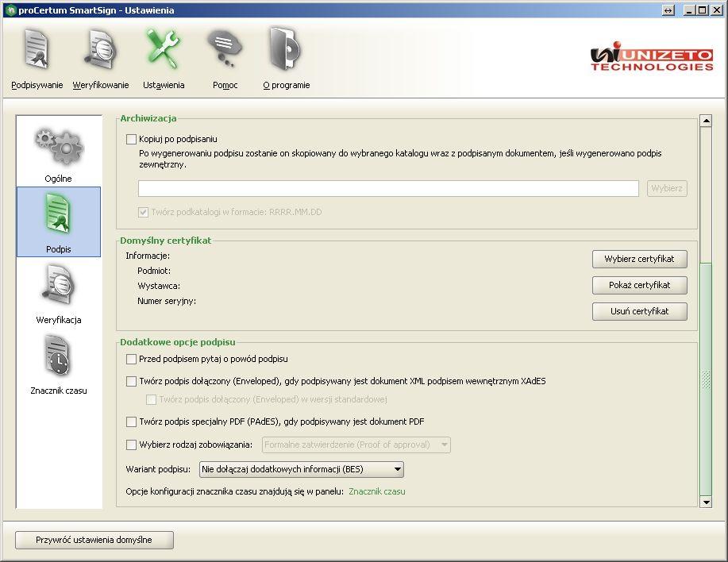Image resolution: width=728 pixels, height=562 pixels.
Task: Open the Weryfikowanie verification icon
Action: pos(100,48)
